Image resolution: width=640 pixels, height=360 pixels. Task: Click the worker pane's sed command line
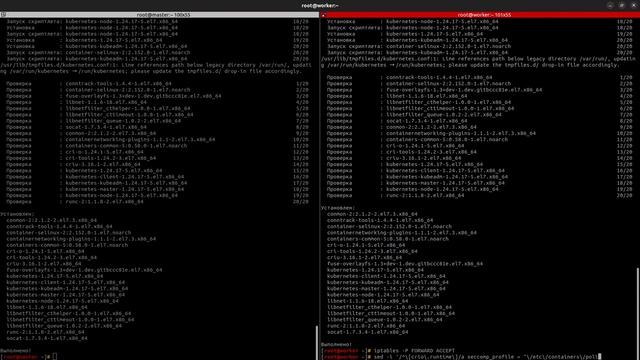click(461, 357)
